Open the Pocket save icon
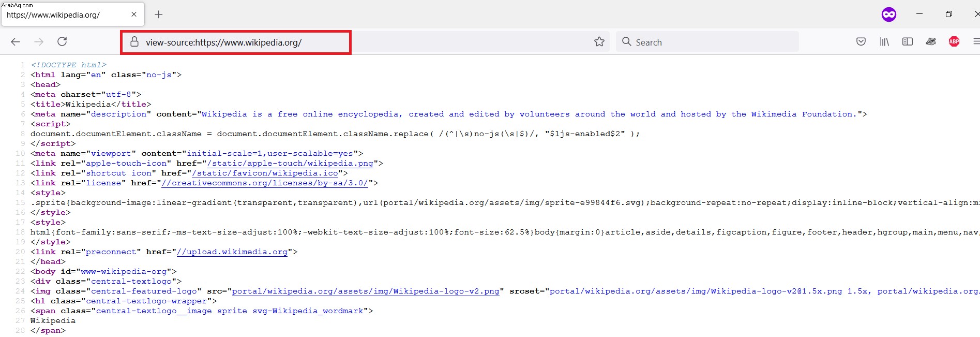980x337 pixels. [x=861, y=41]
